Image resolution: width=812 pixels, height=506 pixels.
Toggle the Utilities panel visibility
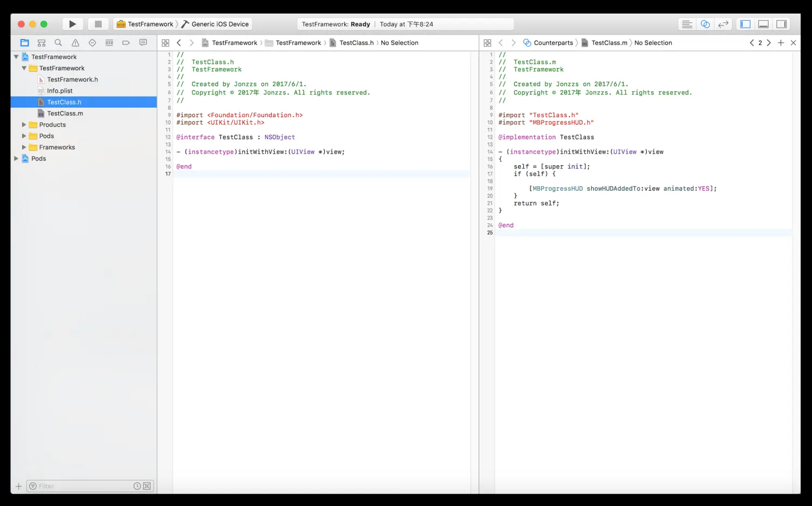point(781,24)
